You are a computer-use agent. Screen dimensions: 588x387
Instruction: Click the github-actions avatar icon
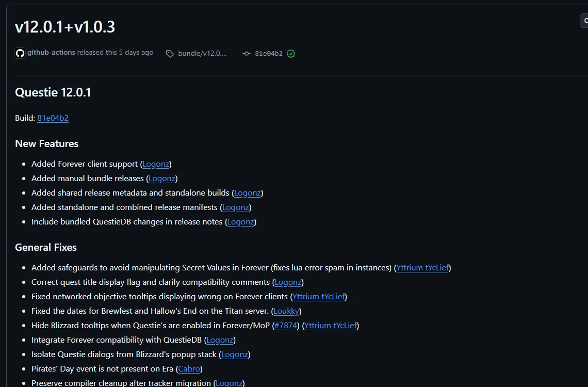(20, 53)
